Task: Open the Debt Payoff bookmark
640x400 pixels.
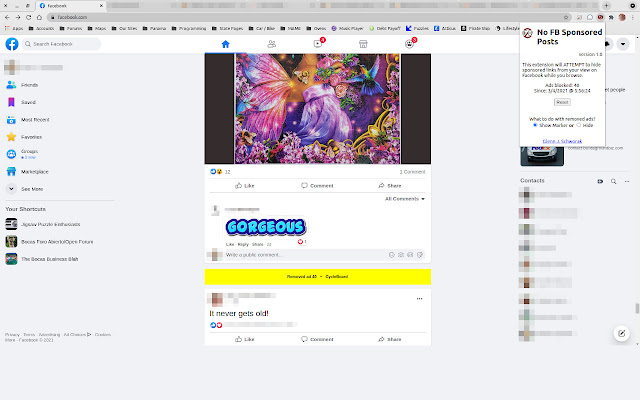Action: point(385,29)
